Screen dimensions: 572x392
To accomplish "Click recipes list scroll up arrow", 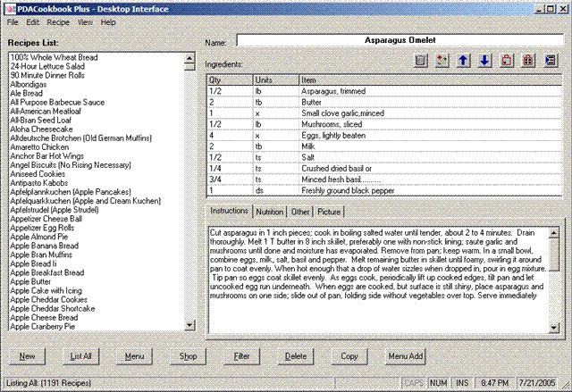I will (189, 58).
